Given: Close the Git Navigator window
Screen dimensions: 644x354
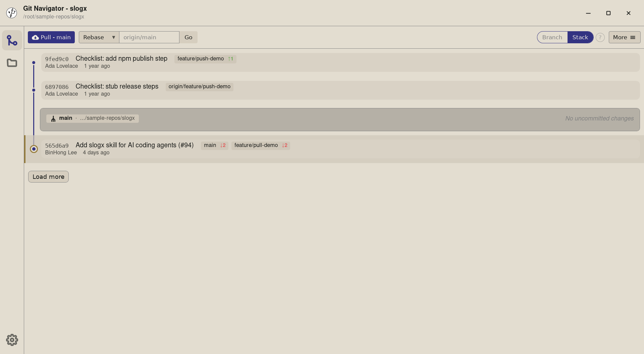Looking at the screenshot, I should (629, 13).
